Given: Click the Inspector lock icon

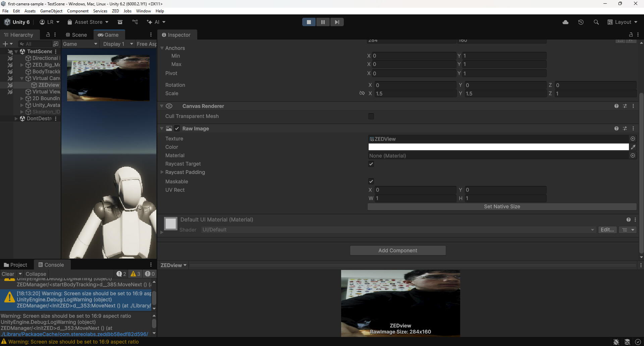Looking at the screenshot, I should [x=631, y=35].
